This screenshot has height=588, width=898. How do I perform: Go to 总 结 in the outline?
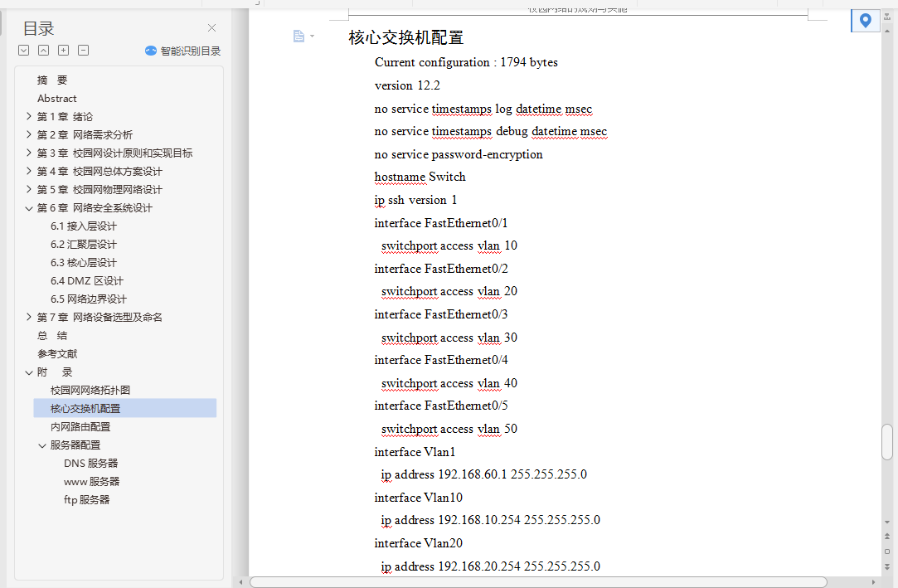[x=52, y=336]
